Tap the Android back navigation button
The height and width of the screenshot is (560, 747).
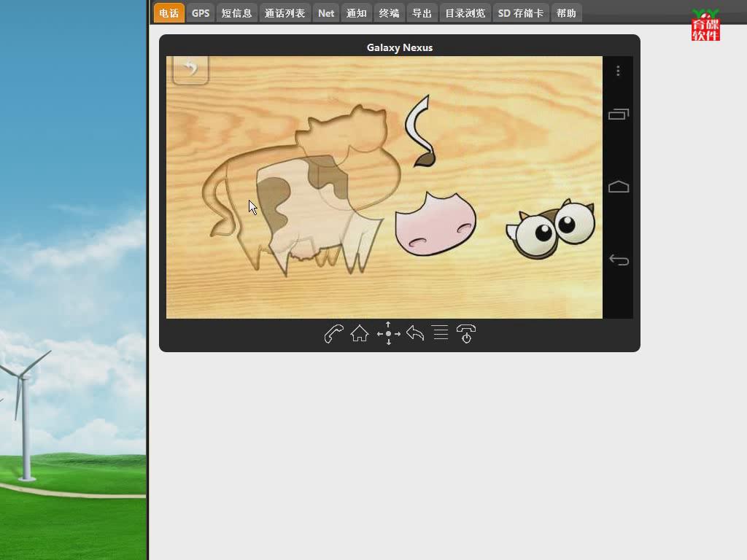tap(619, 260)
